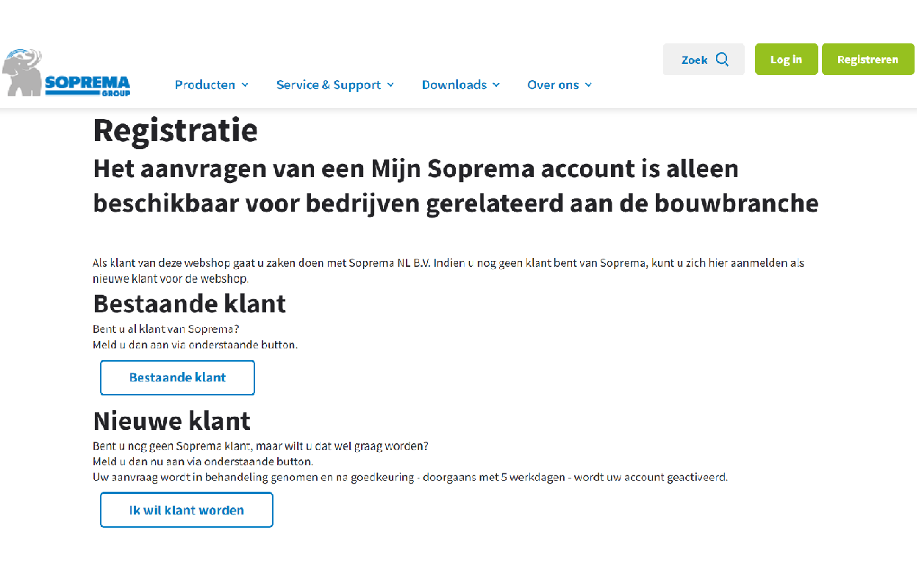Expand the chevron next to Downloads

[x=496, y=85]
